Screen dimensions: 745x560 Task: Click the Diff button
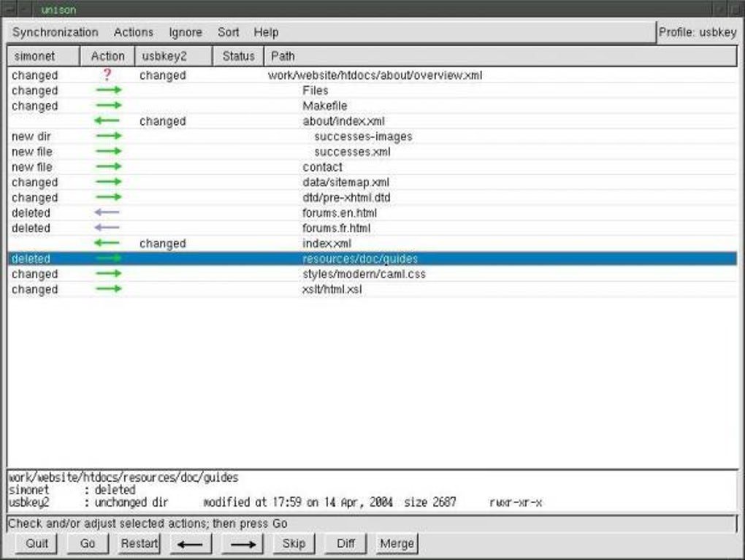(x=345, y=543)
